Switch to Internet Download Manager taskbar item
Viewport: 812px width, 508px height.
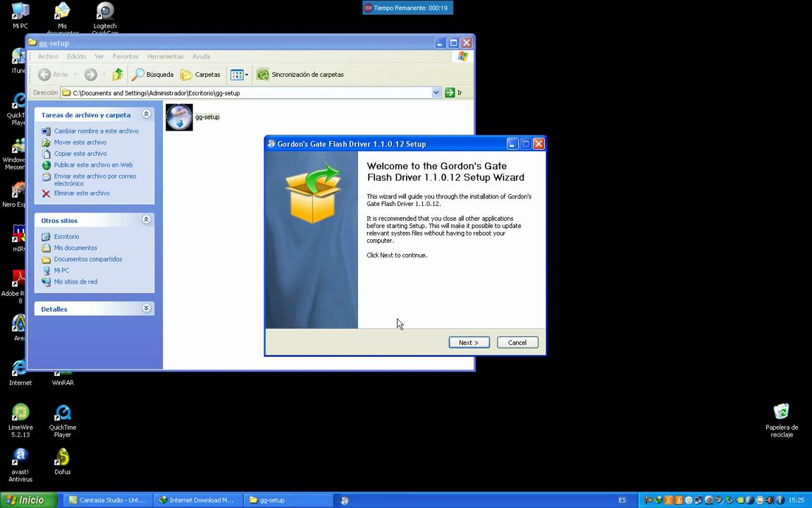point(198,500)
